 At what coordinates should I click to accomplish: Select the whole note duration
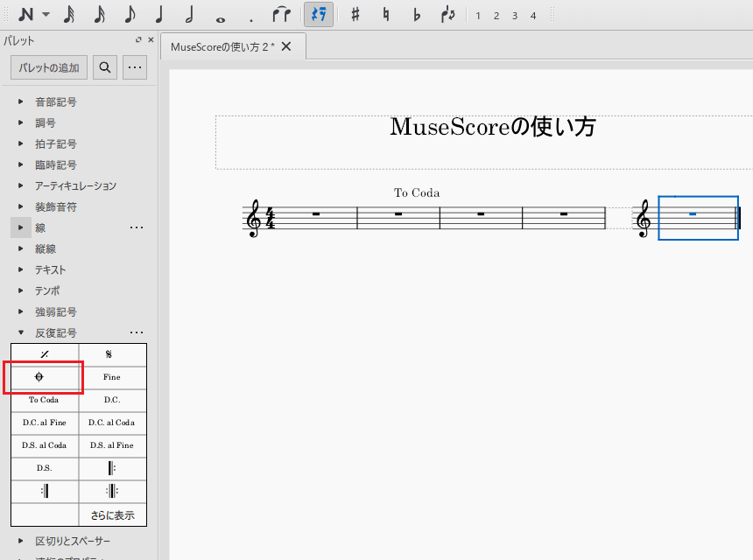(221, 19)
